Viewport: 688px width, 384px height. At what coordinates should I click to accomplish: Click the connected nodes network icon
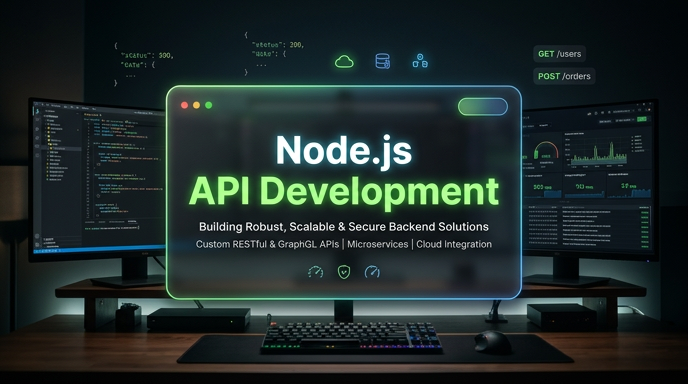(420, 61)
